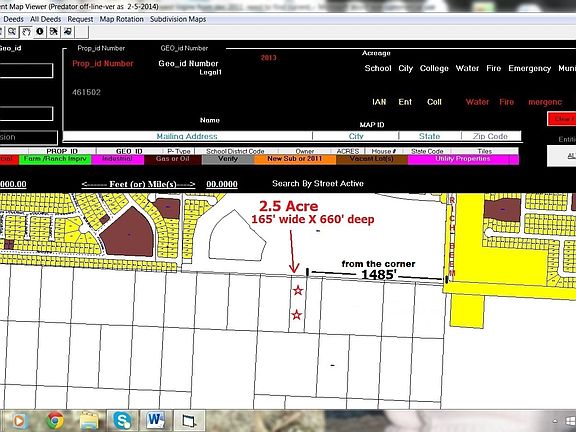Viewport: 576px width, 432px height.
Task: Activate the pan hand tool
Action: click(x=26, y=32)
